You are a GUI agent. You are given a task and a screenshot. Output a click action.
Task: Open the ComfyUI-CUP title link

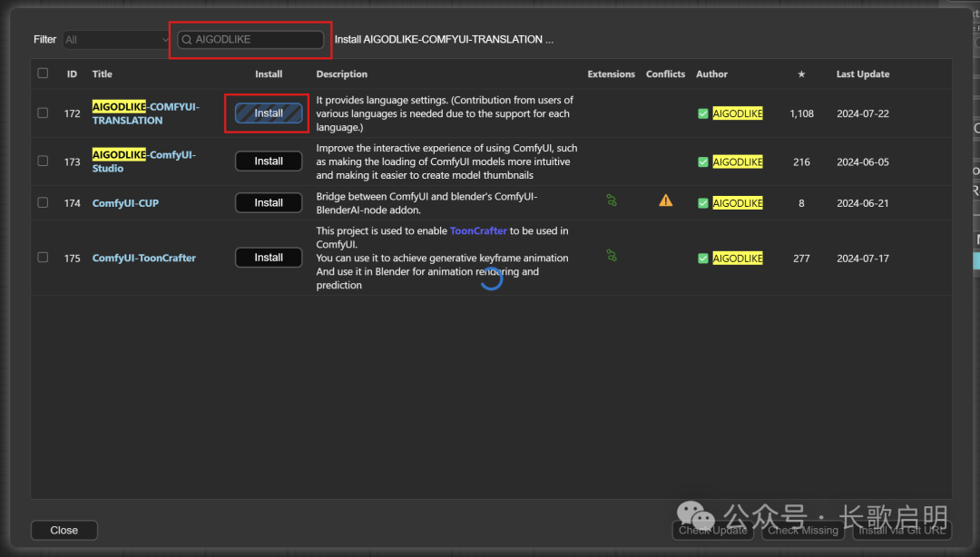[125, 203]
